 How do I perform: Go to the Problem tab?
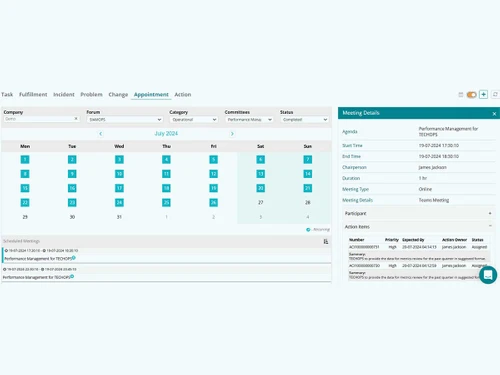pyautogui.click(x=91, y=94)
